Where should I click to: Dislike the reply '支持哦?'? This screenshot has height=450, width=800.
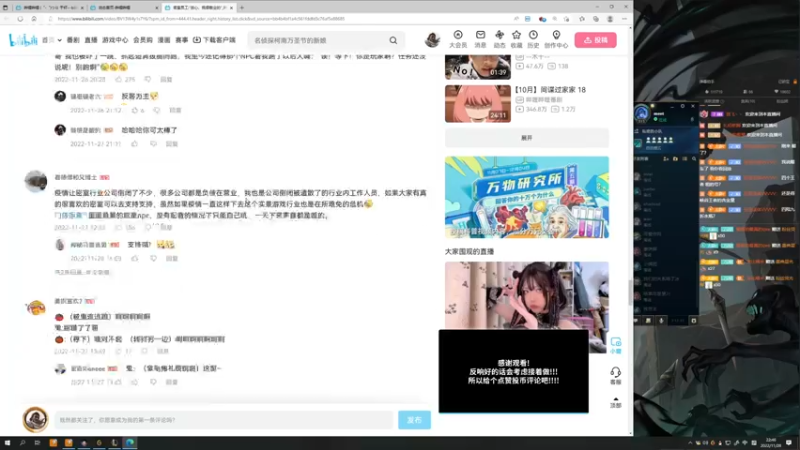point(153,259)
